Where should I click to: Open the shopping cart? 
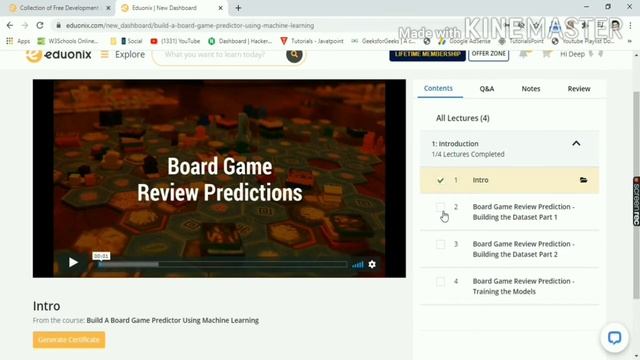(x=547, y=54)
